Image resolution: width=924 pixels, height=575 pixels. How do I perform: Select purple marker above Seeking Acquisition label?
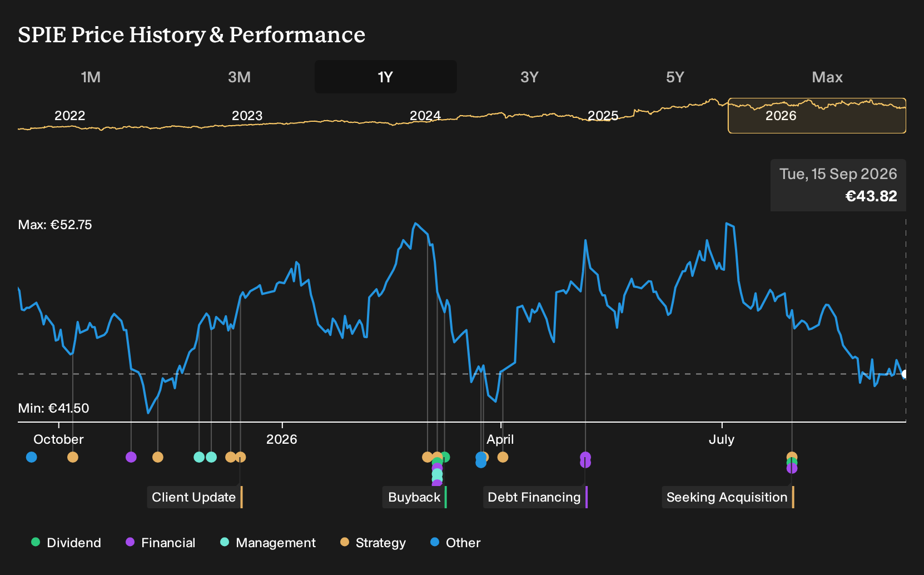pyautogui.click(x=792, y=469)
